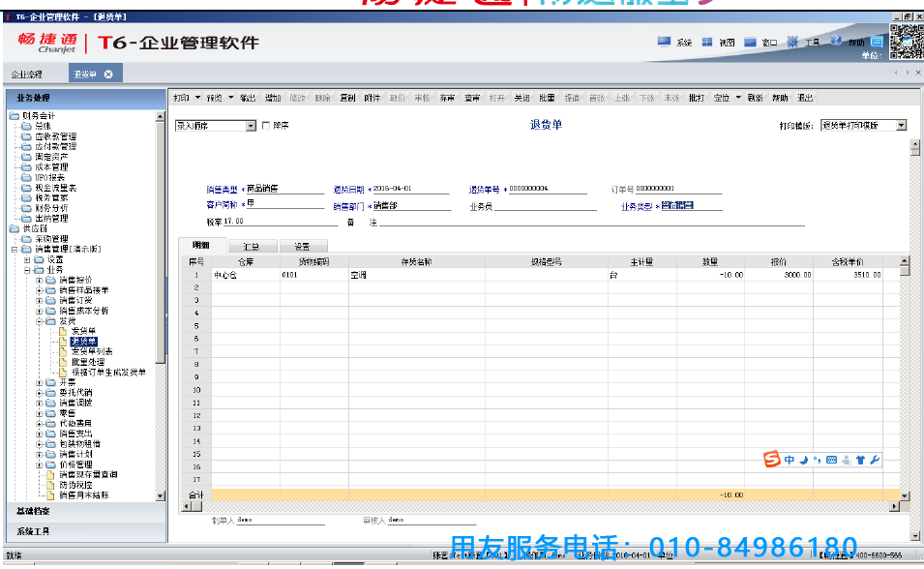Image resolution: width=924 pixels, height=569 pixels.
Task: Open the arrow next to 定位
Action: [738, 98]
